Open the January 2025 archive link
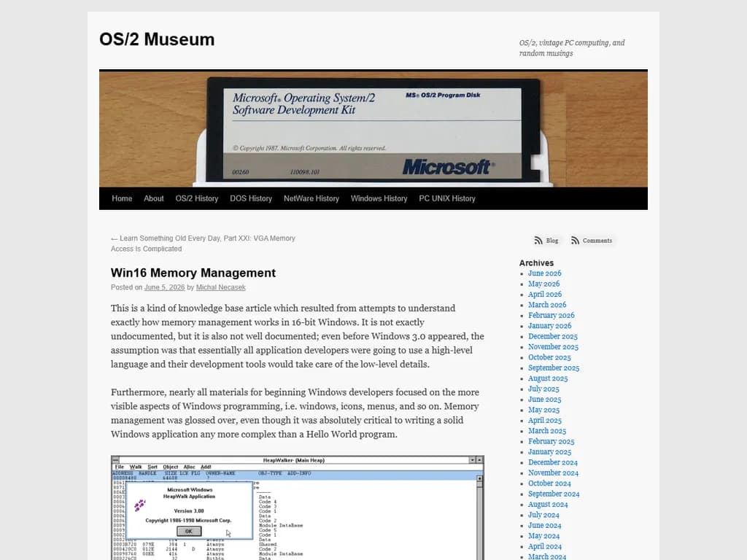 click(x=550, y=452)
